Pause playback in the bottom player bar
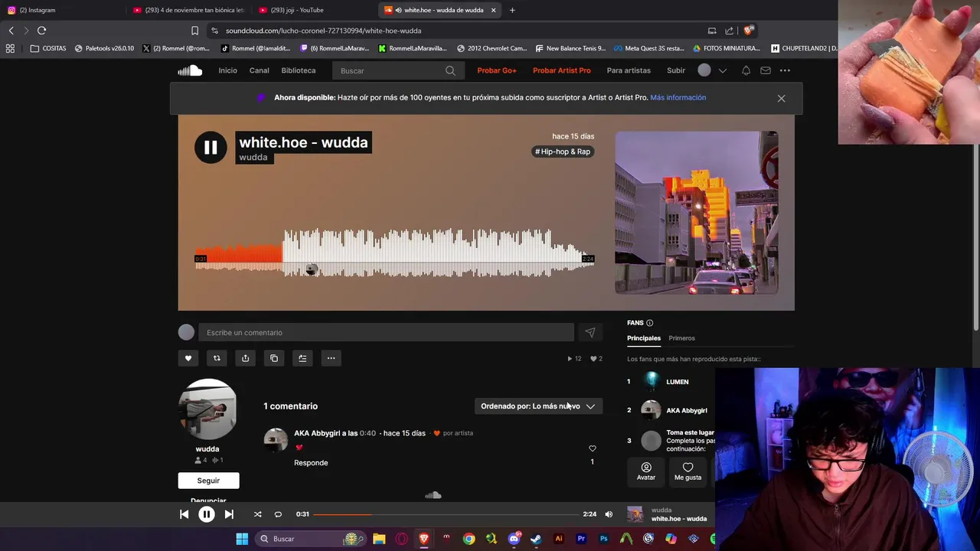The height and width of the screenshot is (551, 980). click(x=207, y=514)
